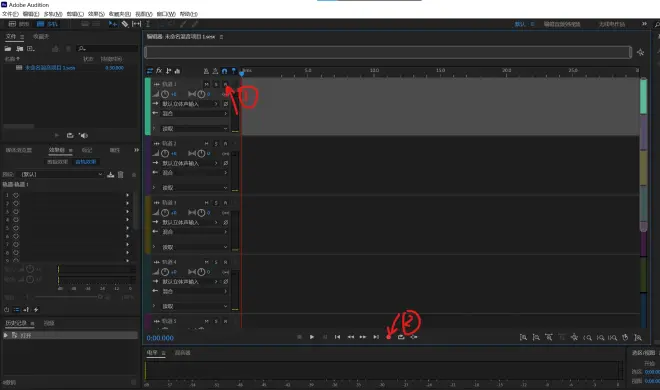Start playback with the Play button
660x390 pixels.
(312, 337)
